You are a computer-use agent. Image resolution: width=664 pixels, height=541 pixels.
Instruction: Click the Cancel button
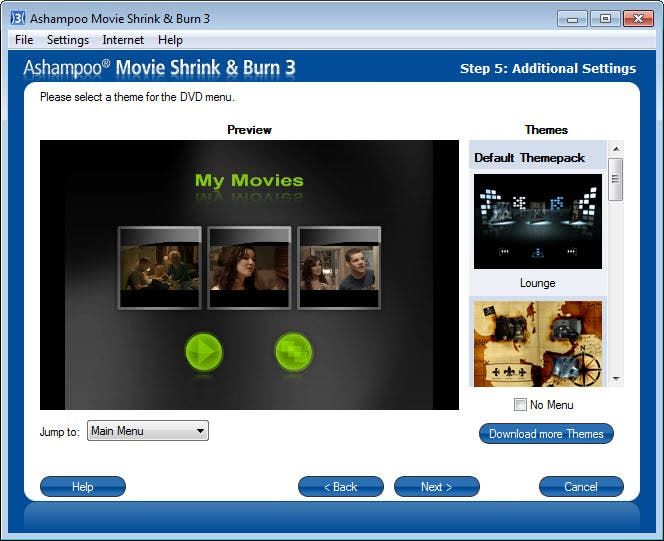[x=581, y=487]
